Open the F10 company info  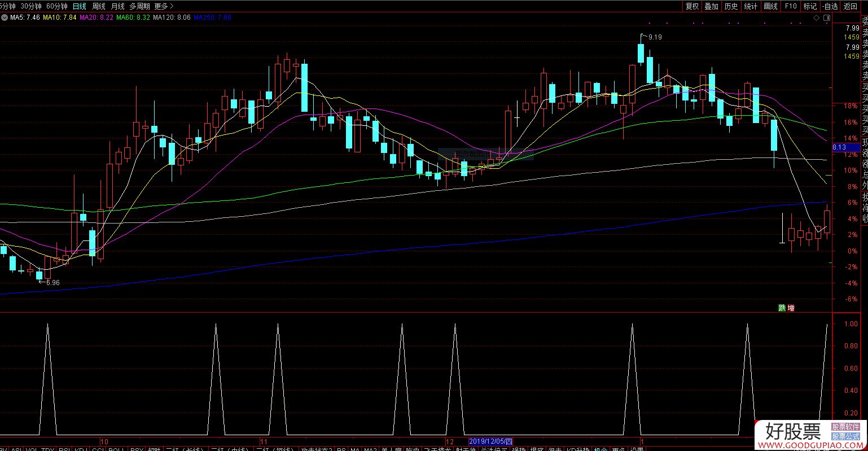tap(790, 6)
